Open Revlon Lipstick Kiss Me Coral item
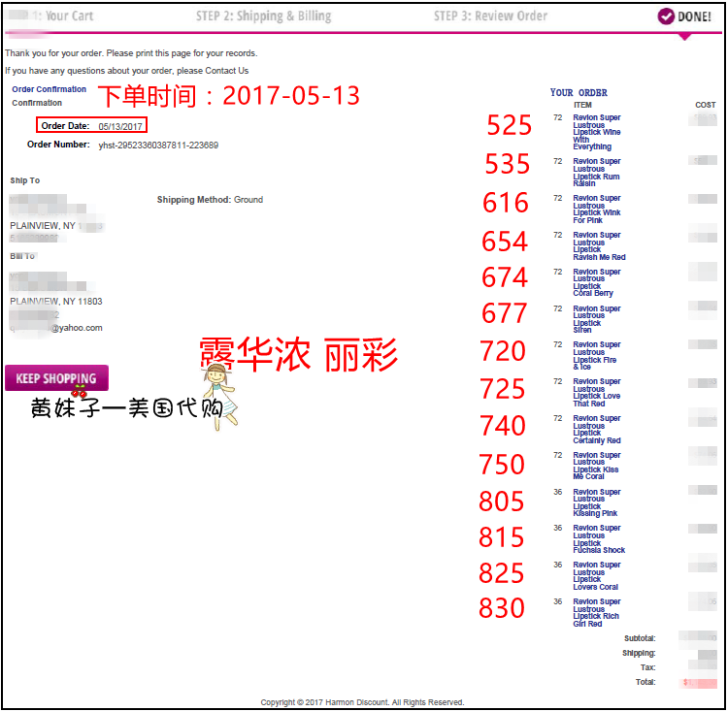Viewport: 728px width, 712px height. (x=597, y=466)
